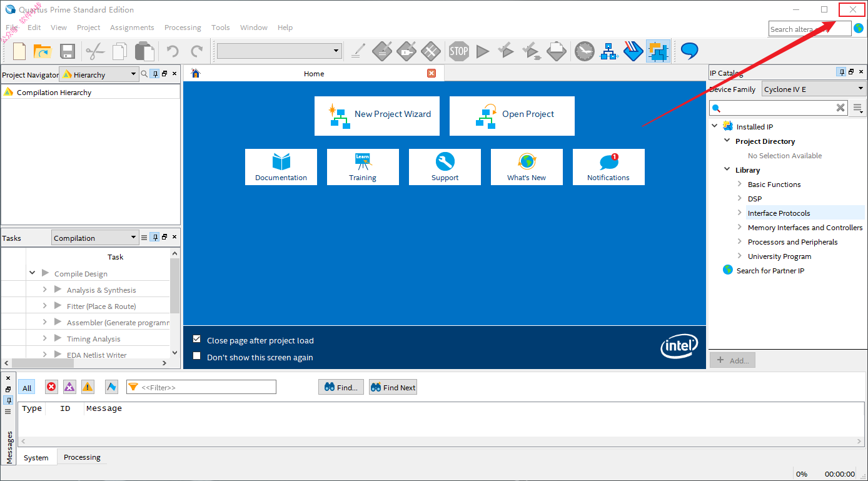
Task: Click the Open folder toolbar icon
Action: click(43, 51)
